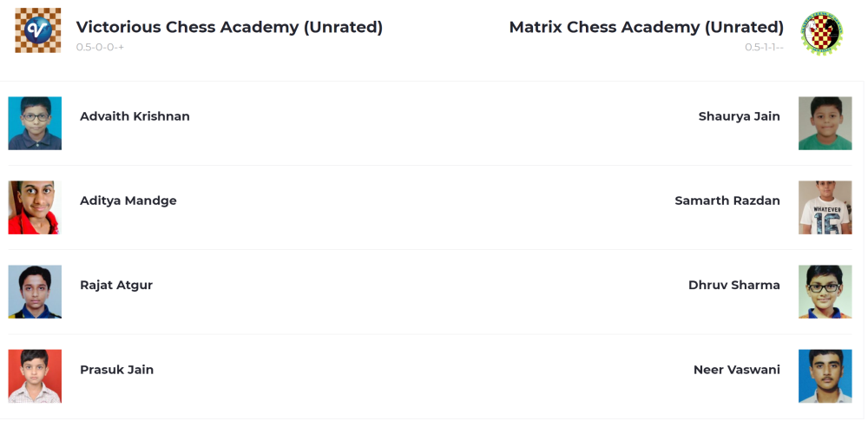Open Neer Vaswani's player name
868x421 pixels.
pos(736,370)
